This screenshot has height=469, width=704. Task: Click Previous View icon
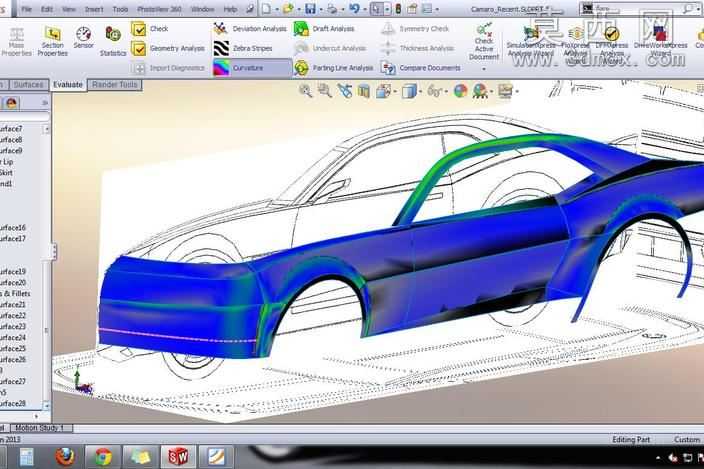point(344,91)
